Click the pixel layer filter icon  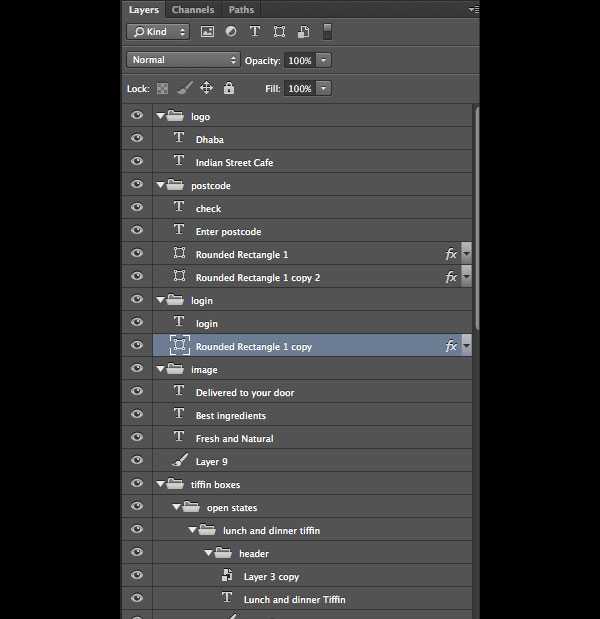point(208,32)
